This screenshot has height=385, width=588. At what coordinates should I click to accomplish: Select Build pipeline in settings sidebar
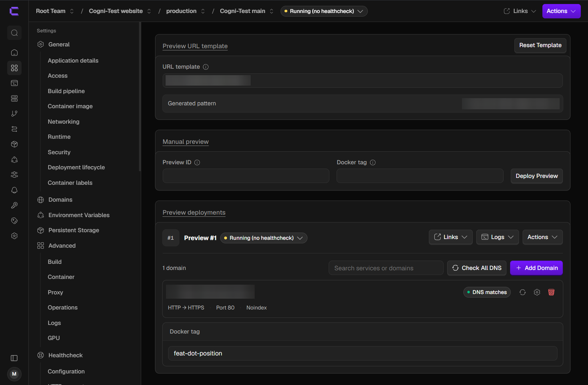[x=66, y=91]
